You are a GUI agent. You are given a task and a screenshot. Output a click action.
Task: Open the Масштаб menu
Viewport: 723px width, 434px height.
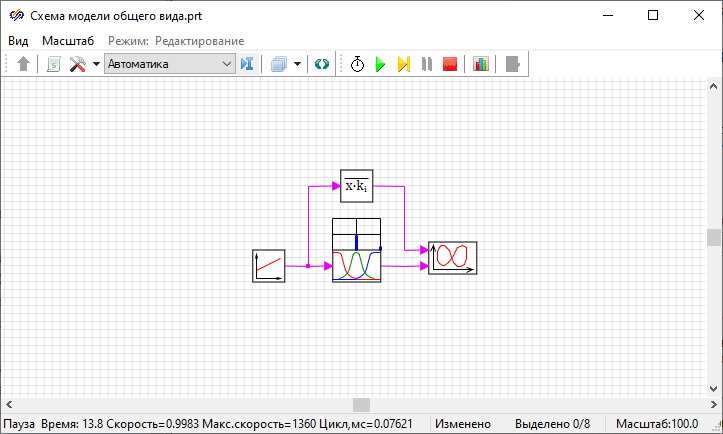(68, 40)
